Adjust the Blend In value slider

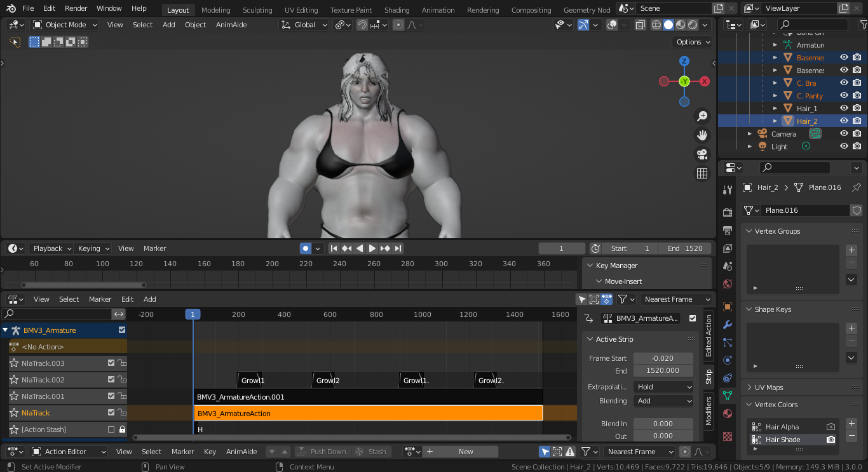click(x=663, y=423)
